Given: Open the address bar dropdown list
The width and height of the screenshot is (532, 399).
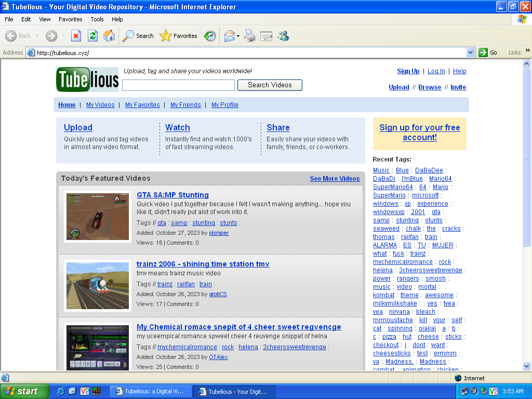Looking at the screenshot, I should click(470, 52).
